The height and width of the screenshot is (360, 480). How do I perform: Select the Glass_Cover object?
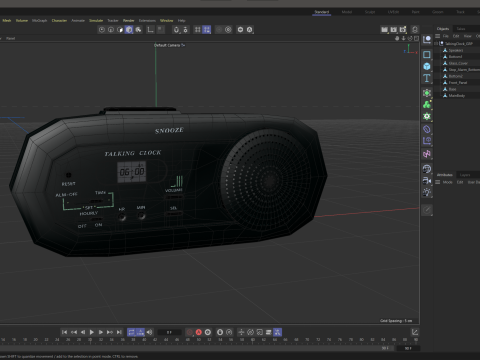coord(458,63)
